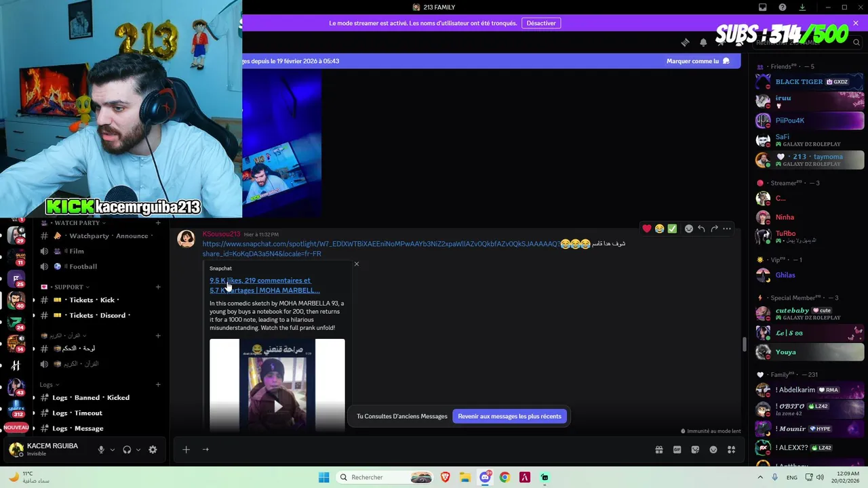
Task: Reply to the KSousou213 message
Action: [701, 229]
